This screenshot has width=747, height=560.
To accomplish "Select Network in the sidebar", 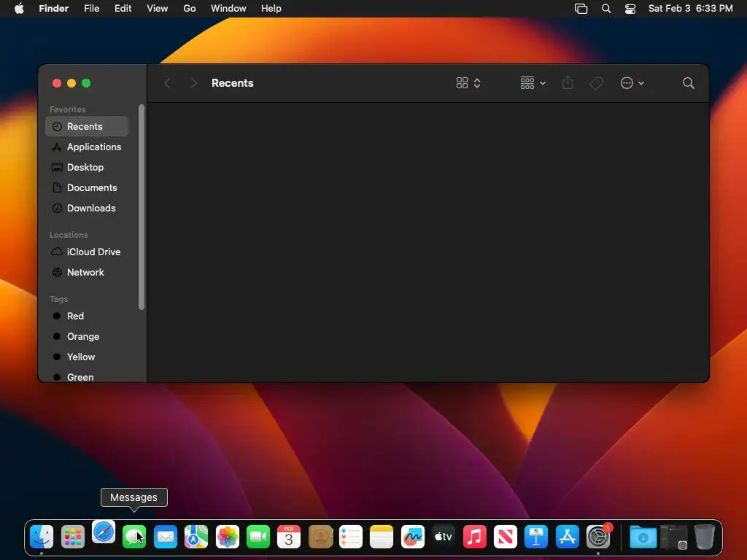I will click(x=87, y=273).
